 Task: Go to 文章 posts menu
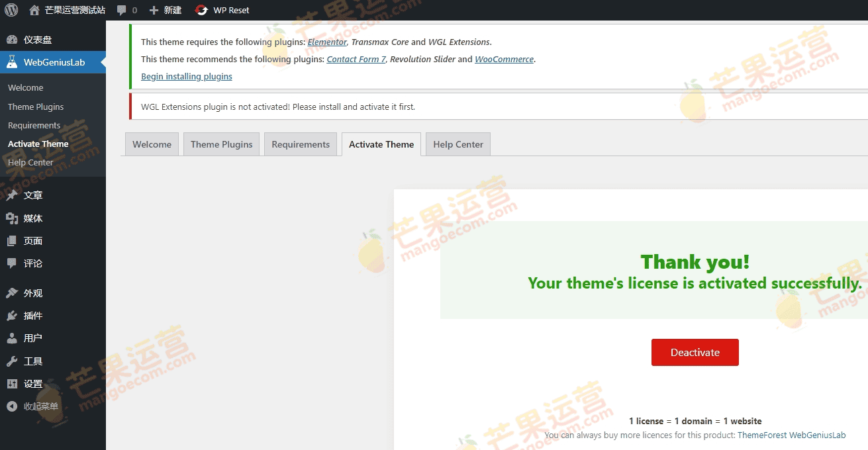33,195
